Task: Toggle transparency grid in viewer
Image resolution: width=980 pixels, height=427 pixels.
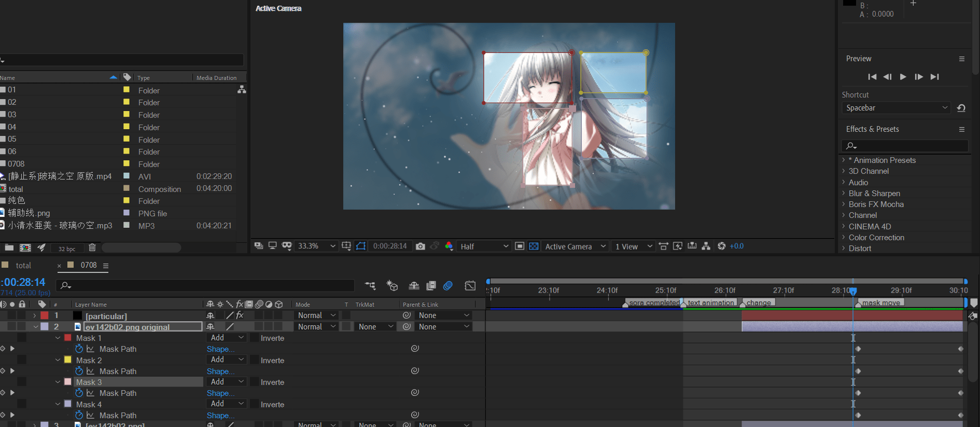Action: click(534, 246)
